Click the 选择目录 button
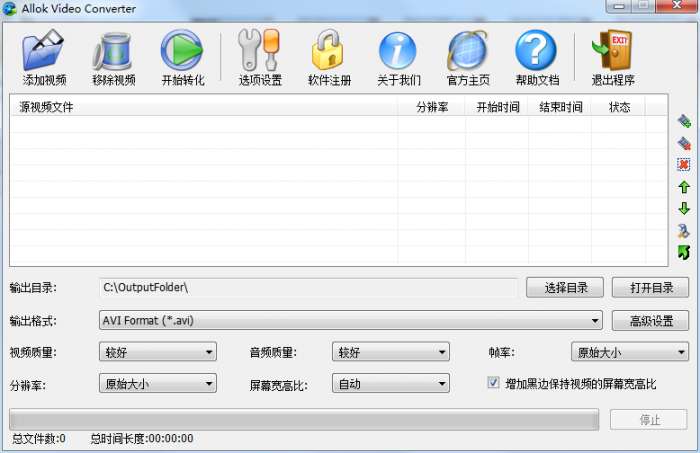Viewport: 700px width, 453px height. [x=565, y=288]
